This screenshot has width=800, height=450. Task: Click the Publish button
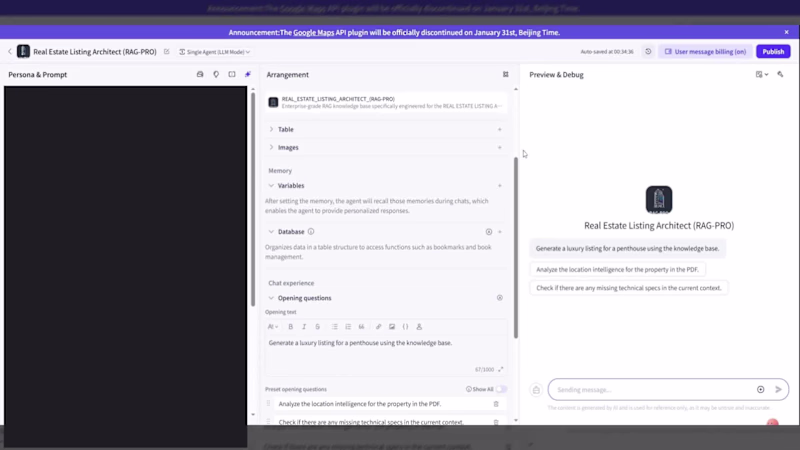773,52
